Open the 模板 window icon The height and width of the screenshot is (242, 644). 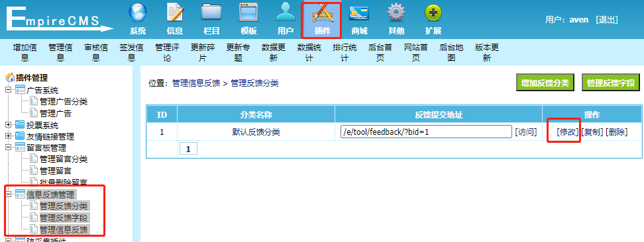pyautogui.click(x=248, y=13)
